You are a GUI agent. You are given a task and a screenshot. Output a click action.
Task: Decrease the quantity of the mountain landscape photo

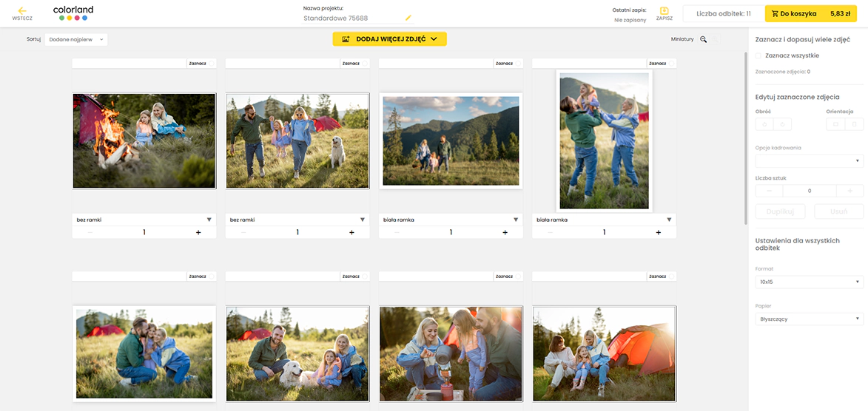[x=397, y=232]
